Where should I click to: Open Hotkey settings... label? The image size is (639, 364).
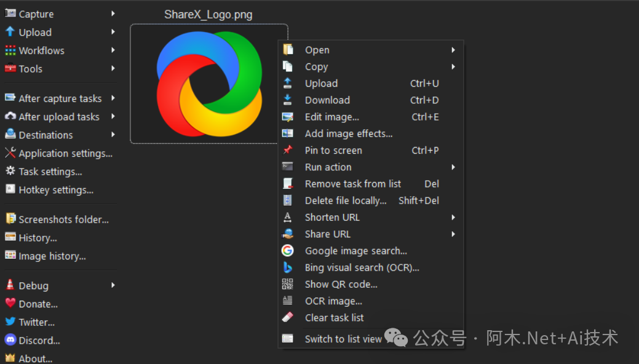point(56,191)
